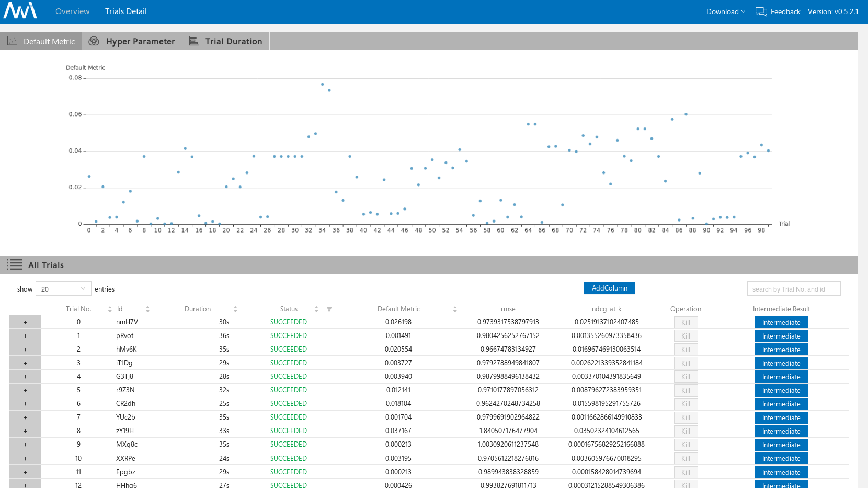Sort by the Trial No. sort arrows
Viewport: 868px width, 488px height.
pos(110,309)
